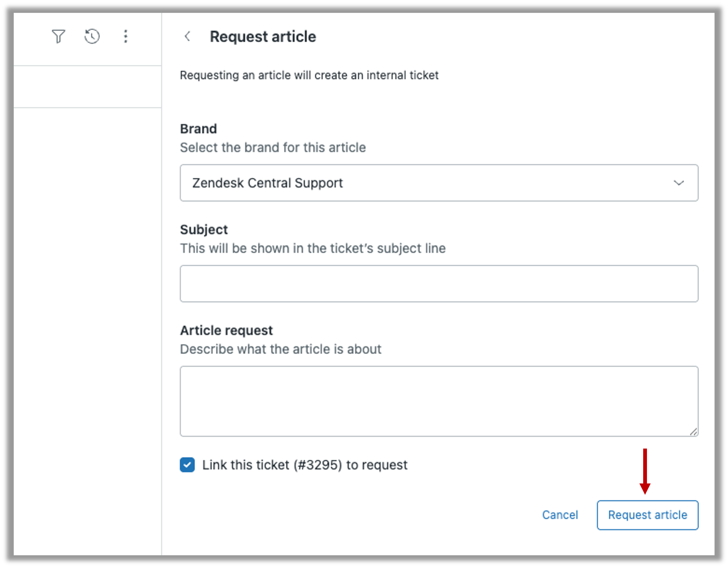This screenshot has height=568, width=728.
Task: Click the 'Request article' heading
Action: 263,36
